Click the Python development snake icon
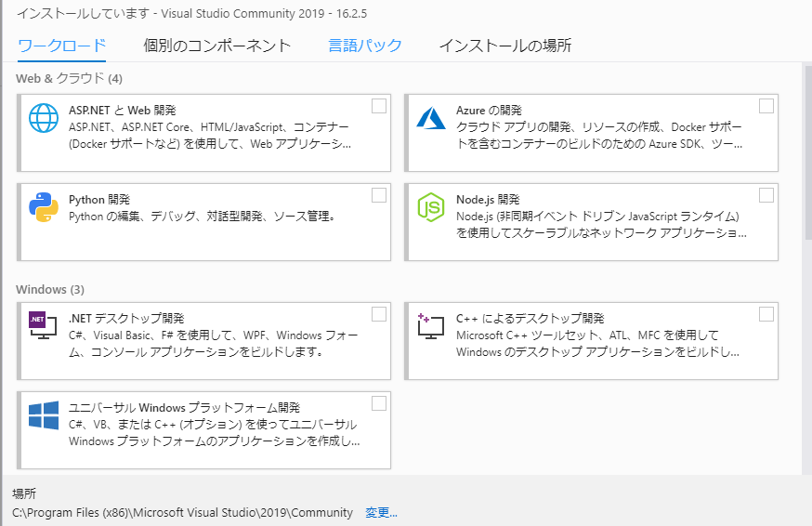 click(44, 206)
